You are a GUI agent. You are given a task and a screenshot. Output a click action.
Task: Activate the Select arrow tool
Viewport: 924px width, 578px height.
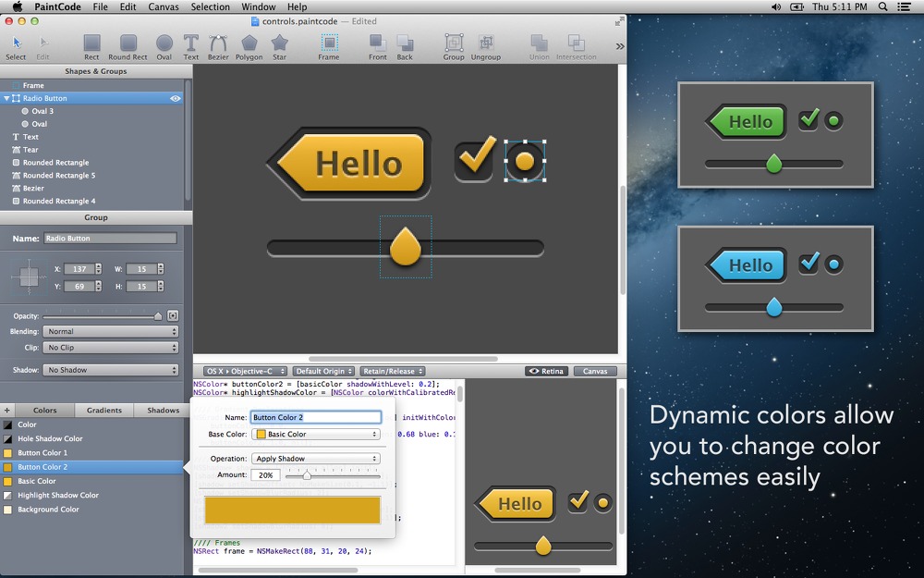(x=16, y=47)
